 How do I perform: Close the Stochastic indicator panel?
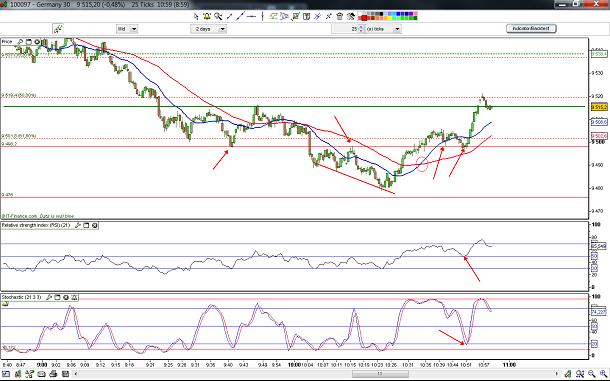point(66,297)
